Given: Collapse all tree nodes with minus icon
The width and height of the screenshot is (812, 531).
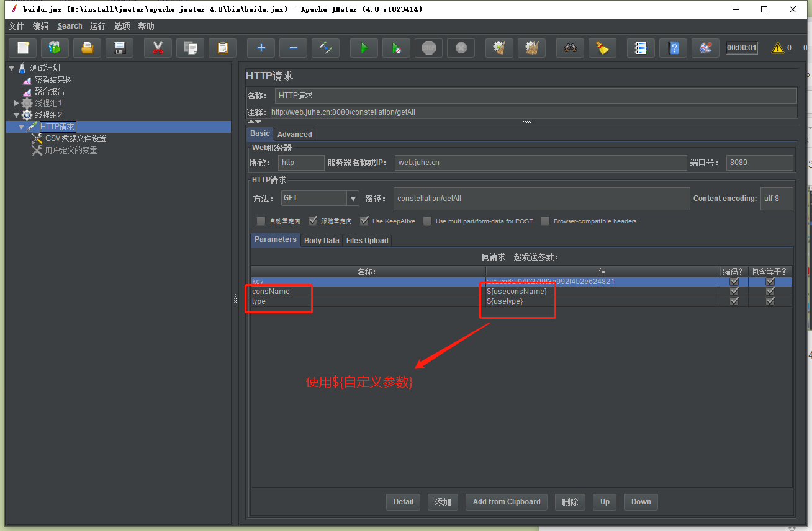Looking at the screenshot, I should 294,48.
